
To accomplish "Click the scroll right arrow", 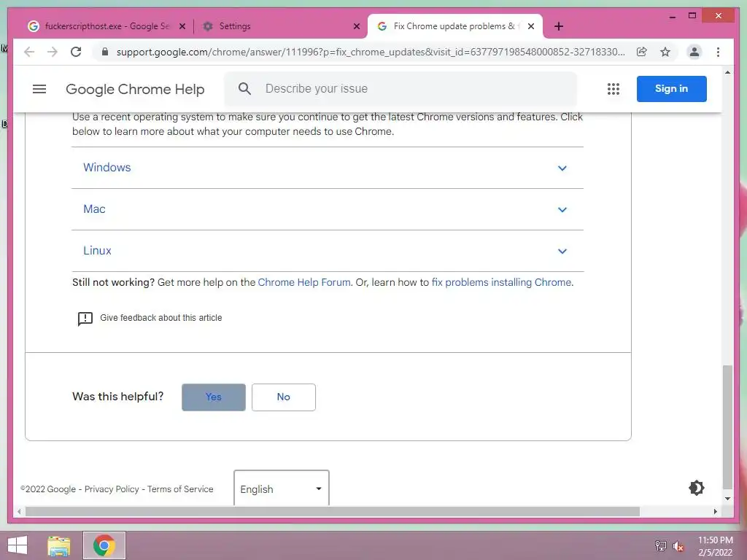I will click(715, 511).
